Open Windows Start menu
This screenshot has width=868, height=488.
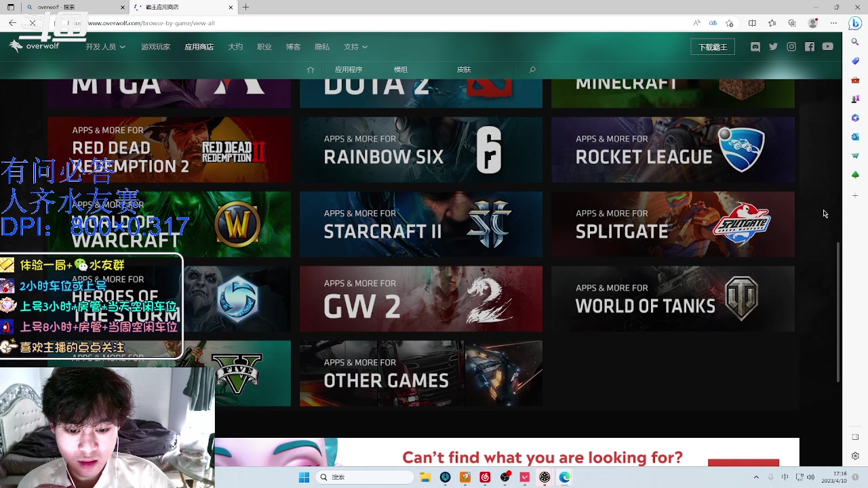click(304, 477)
